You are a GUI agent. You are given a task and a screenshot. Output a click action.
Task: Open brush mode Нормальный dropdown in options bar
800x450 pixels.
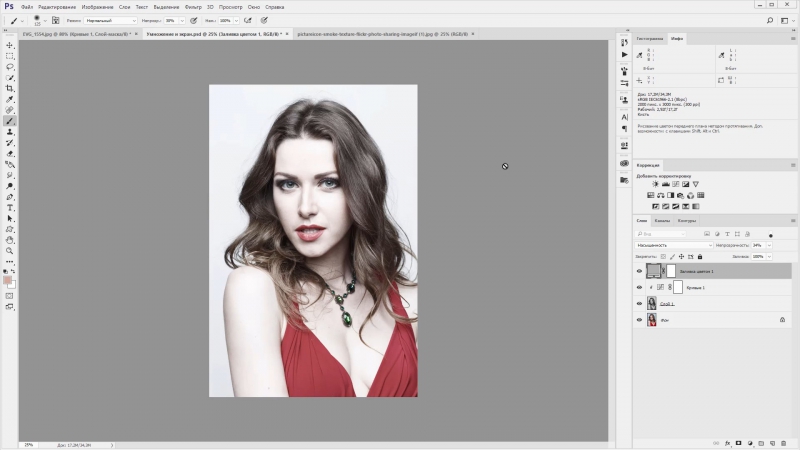108,20
